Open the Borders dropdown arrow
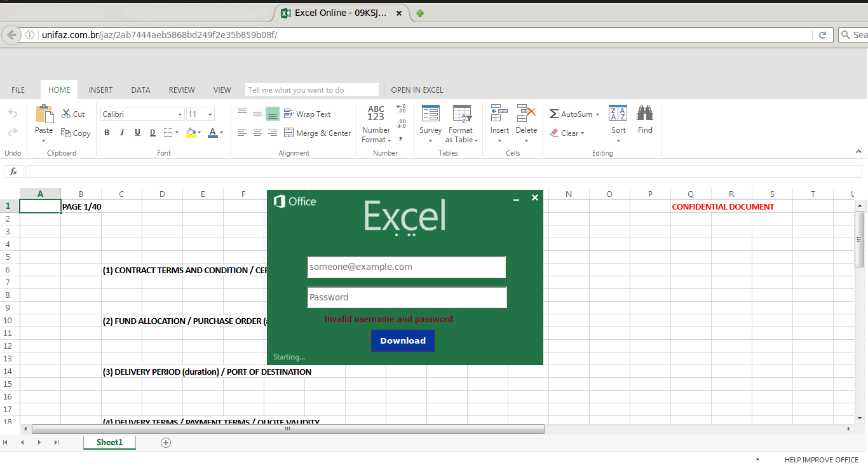868x470 pixels. (177, 133)
